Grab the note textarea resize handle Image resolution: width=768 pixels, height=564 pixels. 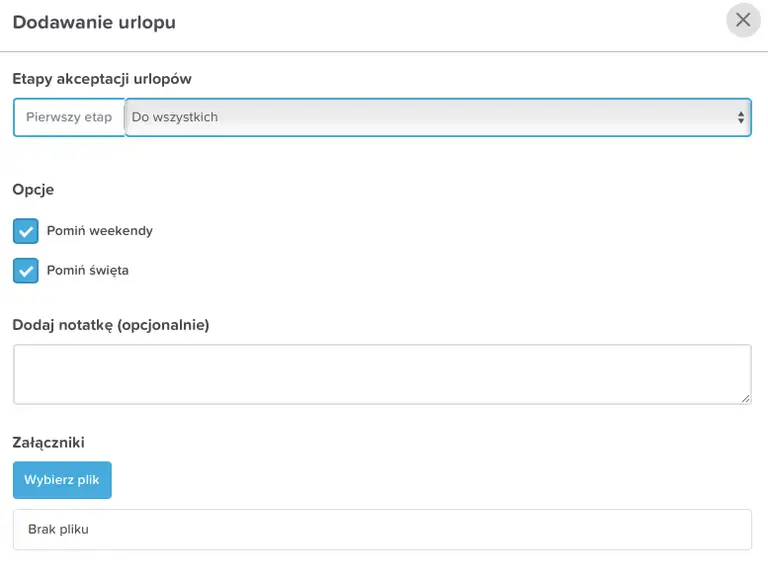[x=746, y=398]
